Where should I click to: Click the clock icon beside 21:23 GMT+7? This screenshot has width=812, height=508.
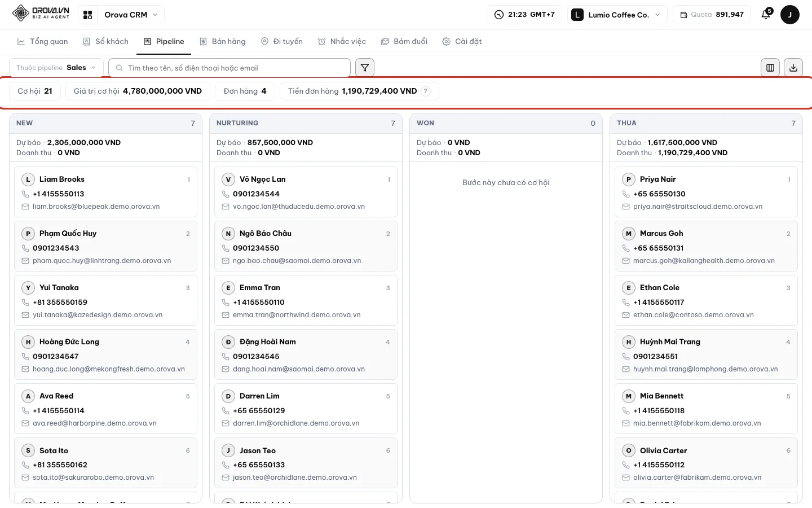tap(499, 15)
